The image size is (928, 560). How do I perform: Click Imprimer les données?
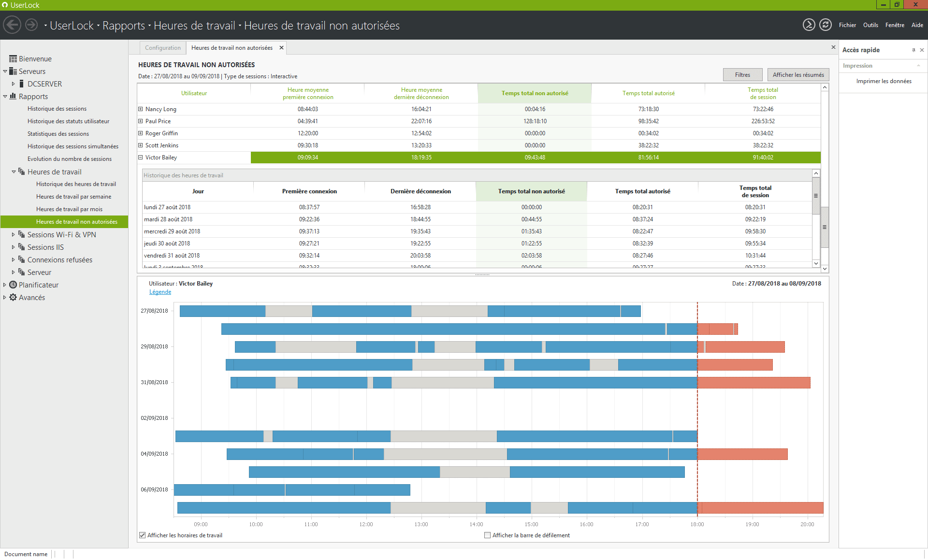point(884,81)
